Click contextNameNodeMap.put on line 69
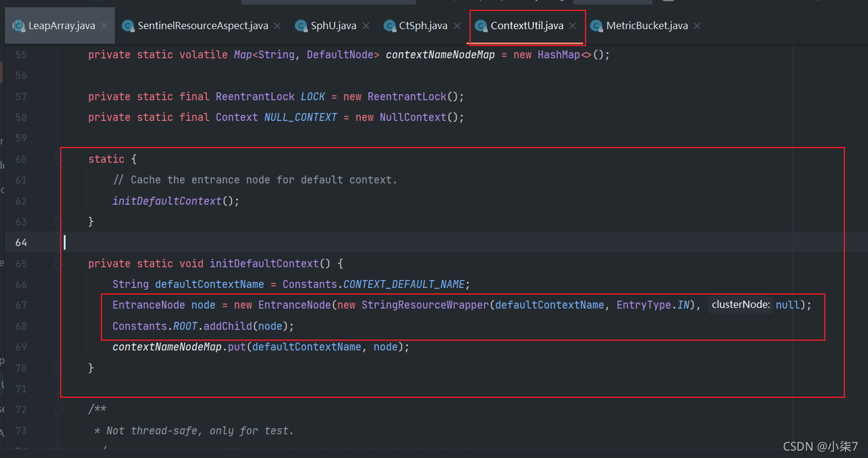The image size is (868, 458). [179, 347]
